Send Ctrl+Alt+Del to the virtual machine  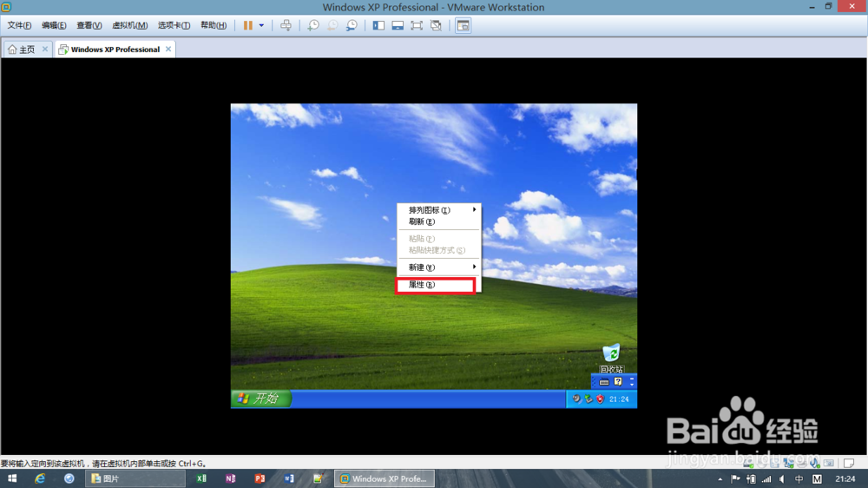pos(286,25)
